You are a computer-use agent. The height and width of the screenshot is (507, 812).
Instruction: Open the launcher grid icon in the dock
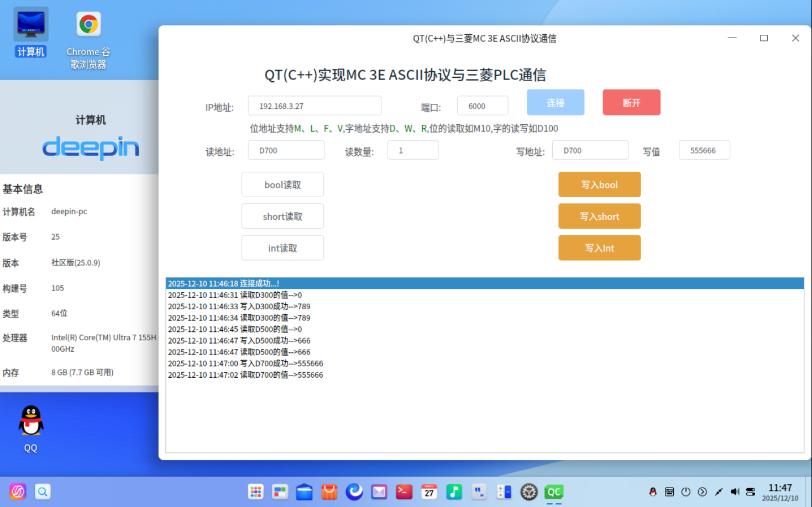(x=255, y=492)
